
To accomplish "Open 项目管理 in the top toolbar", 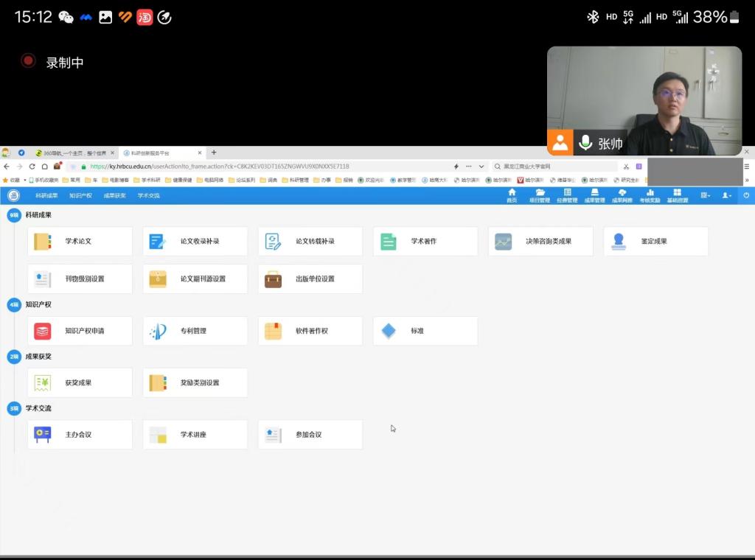I will coord(540,195).
